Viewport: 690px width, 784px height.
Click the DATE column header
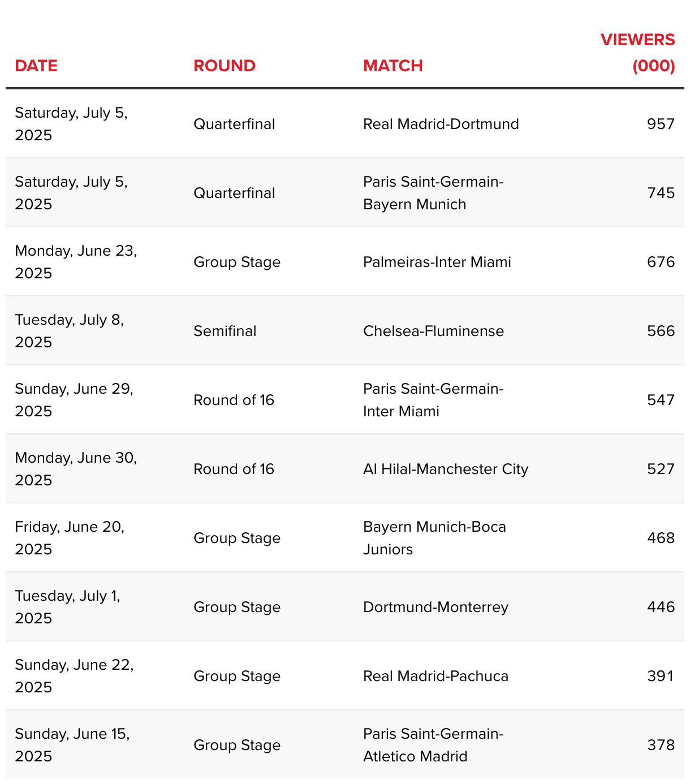point(36,66)
